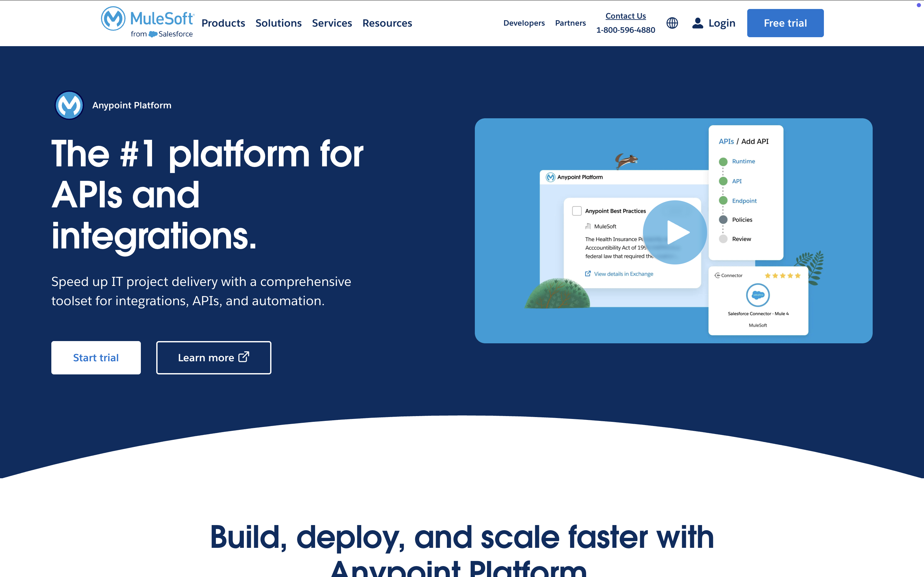This screenshot has width=924, height=577.
Task: Click the MuleSoft logo in header
Action: pos(147,22)
